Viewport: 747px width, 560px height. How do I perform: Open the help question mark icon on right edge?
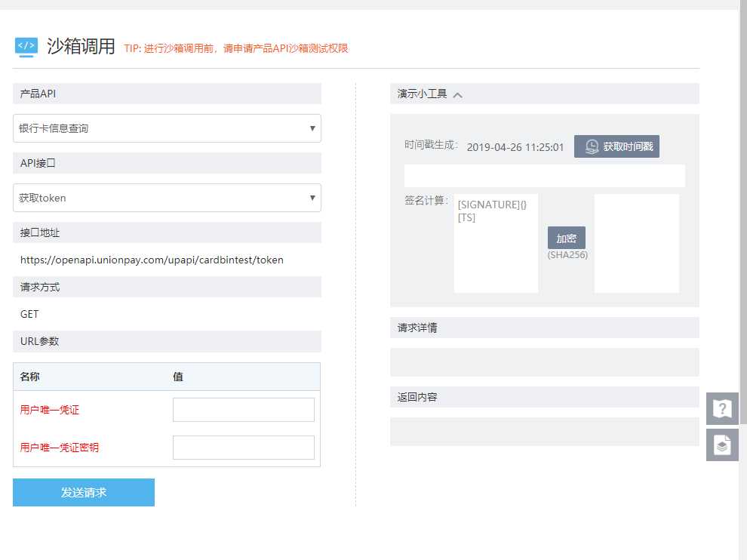pyautogui.click(x=722, y=408)
